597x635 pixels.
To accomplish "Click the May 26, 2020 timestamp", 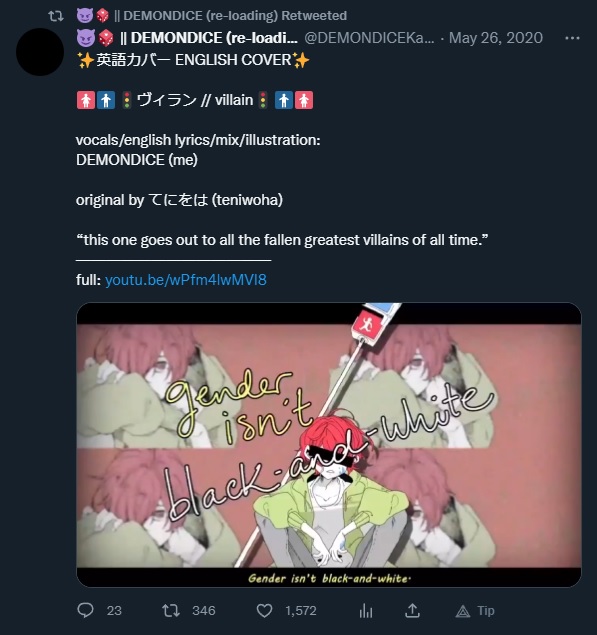I will [x=496, y=38].
